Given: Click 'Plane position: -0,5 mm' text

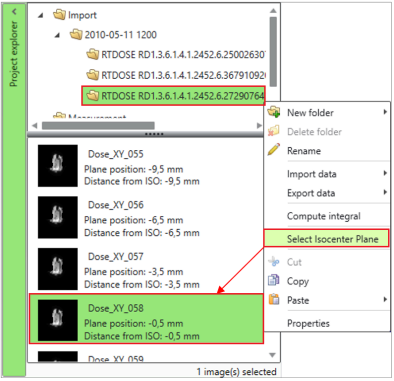Looking at the screenshot, I should click(134, 323).
